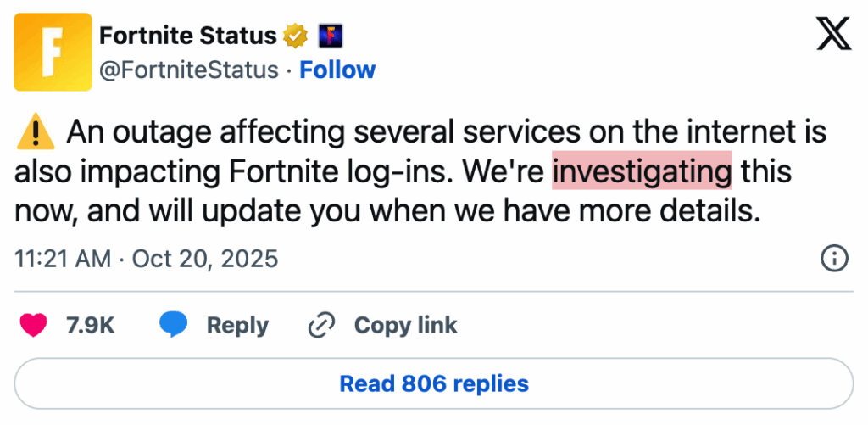Click the highlighted word "investigating"
868x425 pixels.
642,172
